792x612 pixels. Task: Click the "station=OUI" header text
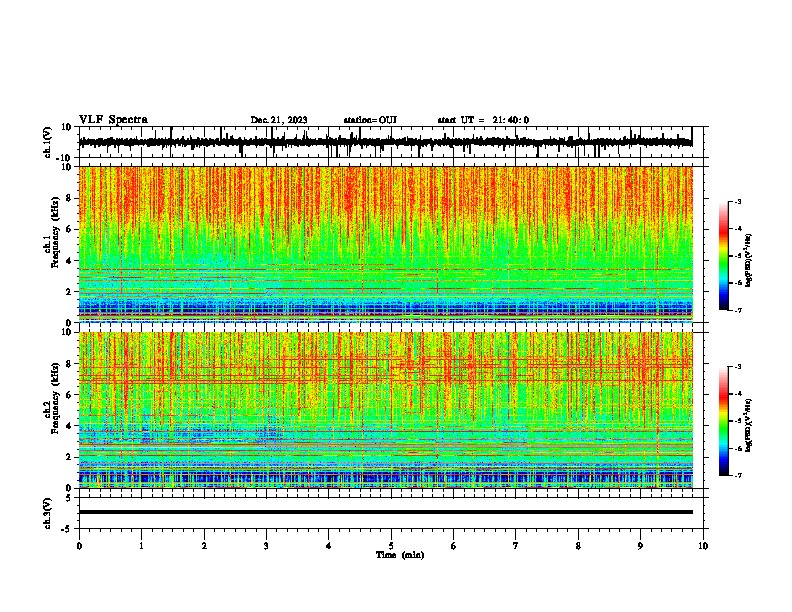370,120
